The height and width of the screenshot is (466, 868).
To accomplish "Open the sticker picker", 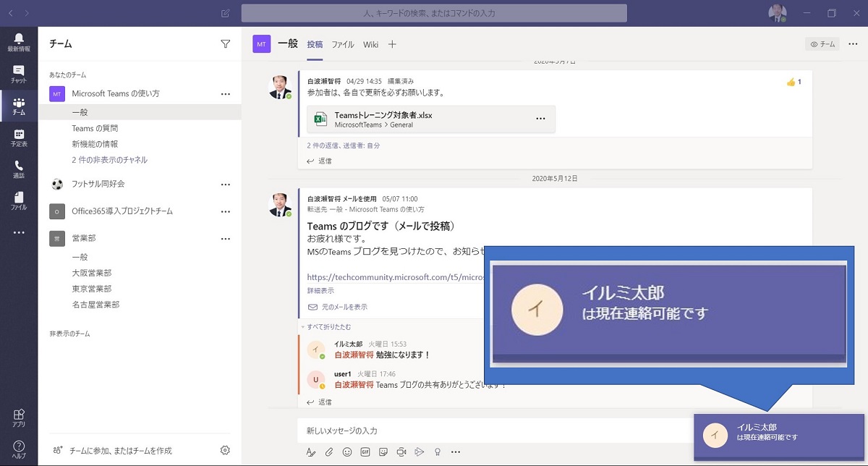I will 383,452.
